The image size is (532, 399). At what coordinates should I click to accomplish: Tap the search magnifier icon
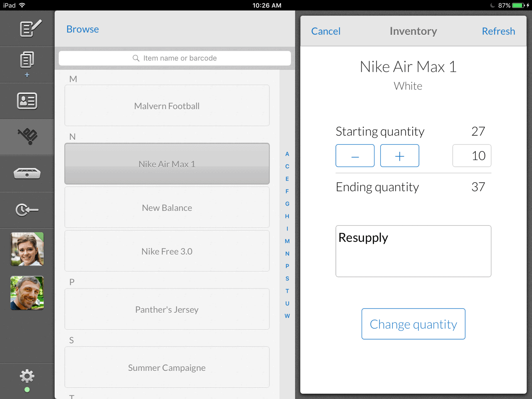click(136, 58)
